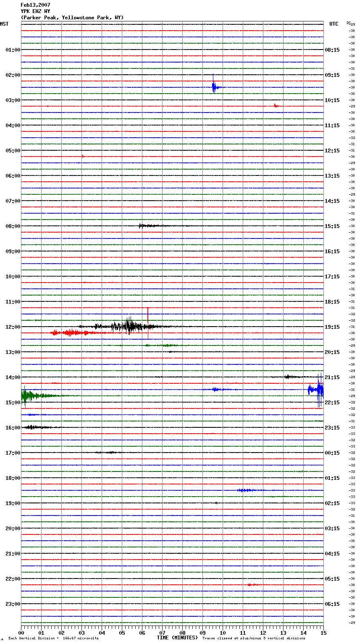
Task: Click the UTC time label 23:15
Action: point(332,428)
